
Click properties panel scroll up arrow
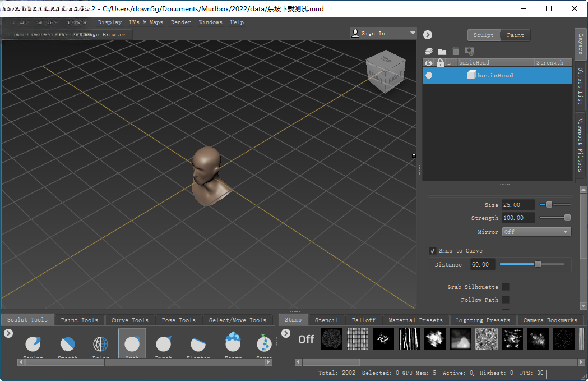584,190
